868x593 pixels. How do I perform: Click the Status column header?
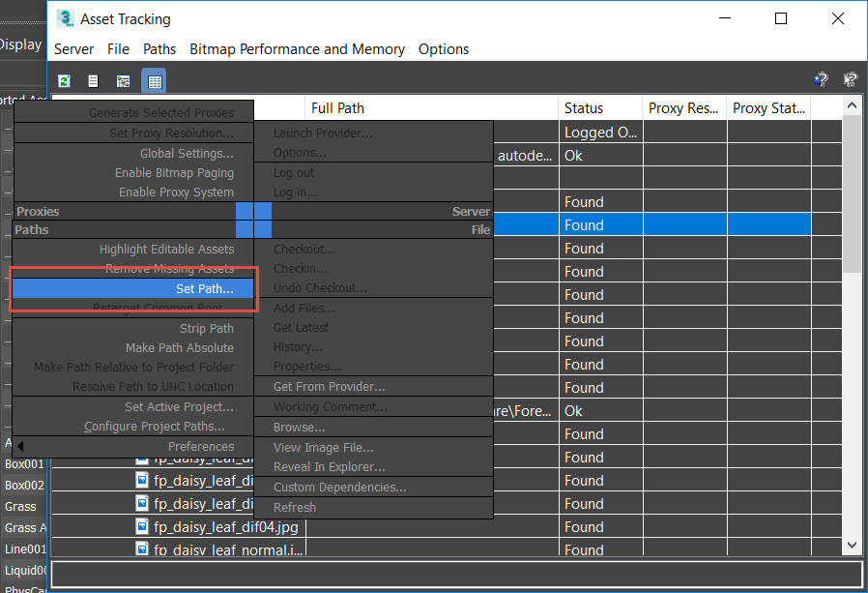point(584,108)
